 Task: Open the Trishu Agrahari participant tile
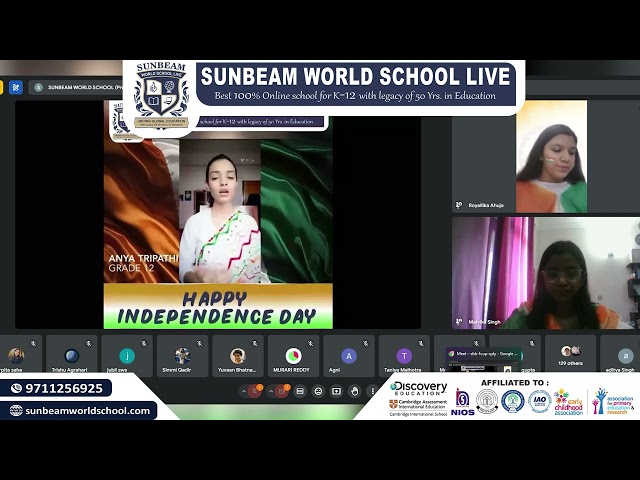tap(71, 356)
